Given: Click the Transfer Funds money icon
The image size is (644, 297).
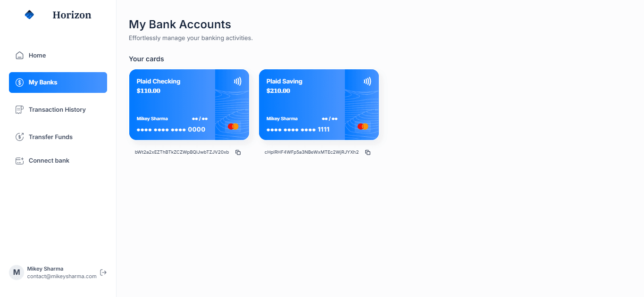Looking at the screenshot, I should [x=19, y=137].
